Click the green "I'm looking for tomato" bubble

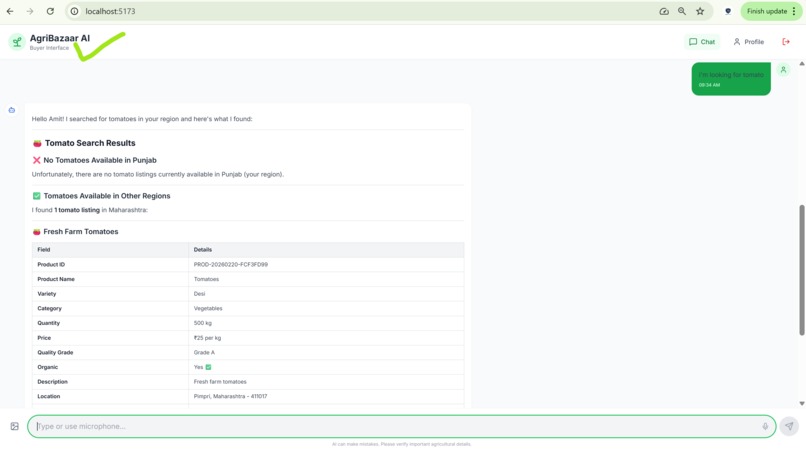[x=731, y=79]
